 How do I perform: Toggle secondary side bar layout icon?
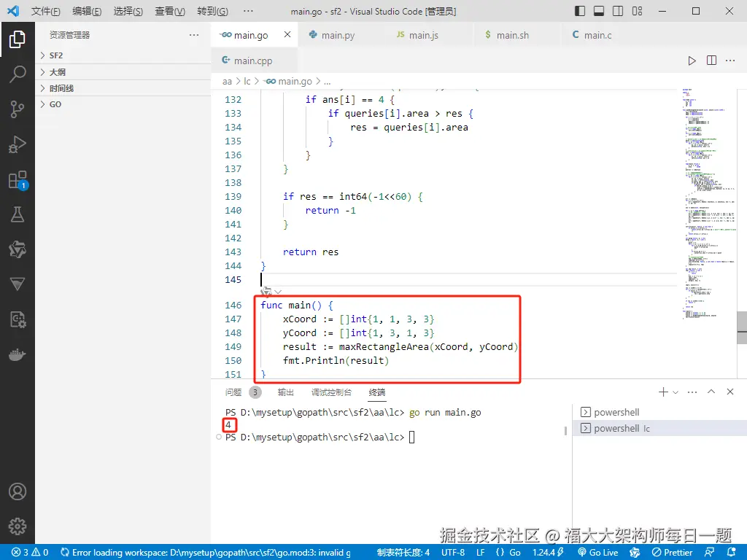coord(618,11)
